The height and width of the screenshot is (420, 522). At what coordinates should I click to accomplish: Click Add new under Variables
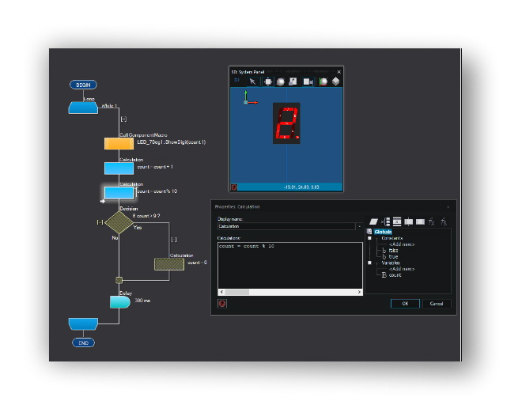coord(402,269)
